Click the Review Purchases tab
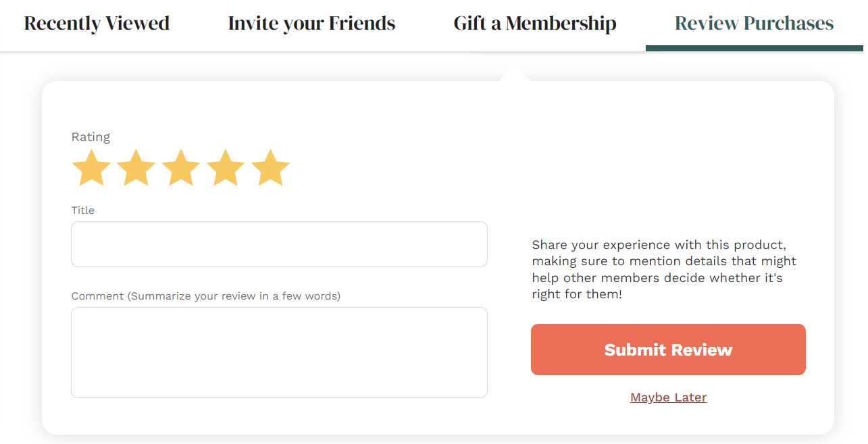 tap(753, 23)
